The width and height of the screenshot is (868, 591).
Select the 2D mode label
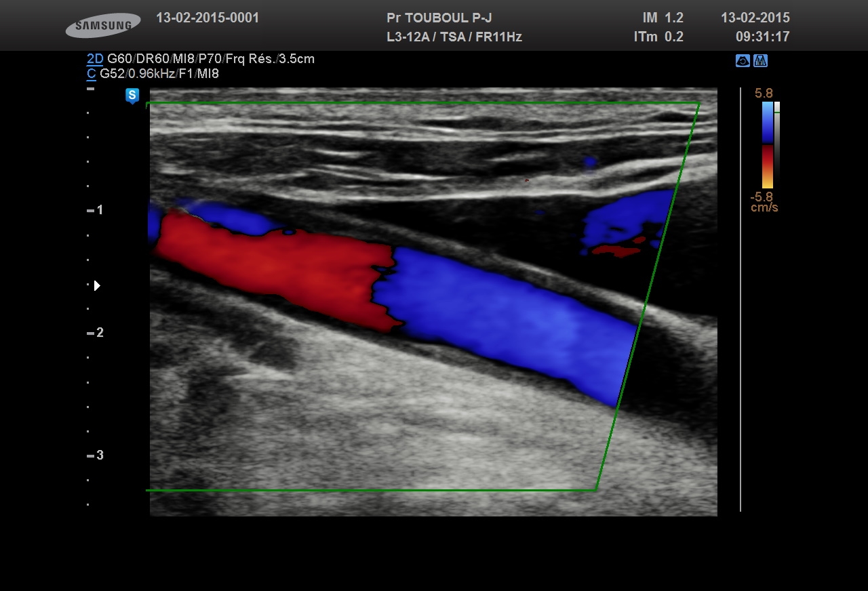click(x=94, y=59)
